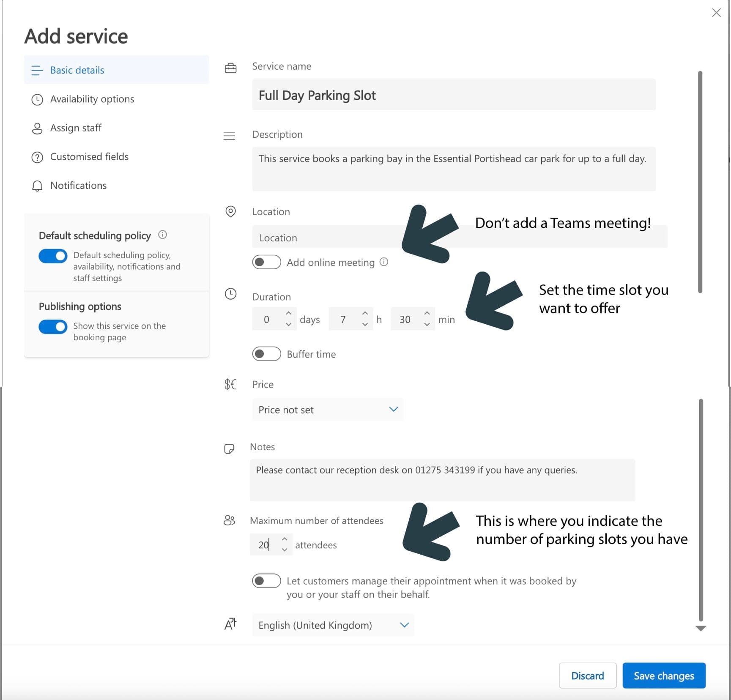Click the info icon next to Add online meeting

click(383, 262)
